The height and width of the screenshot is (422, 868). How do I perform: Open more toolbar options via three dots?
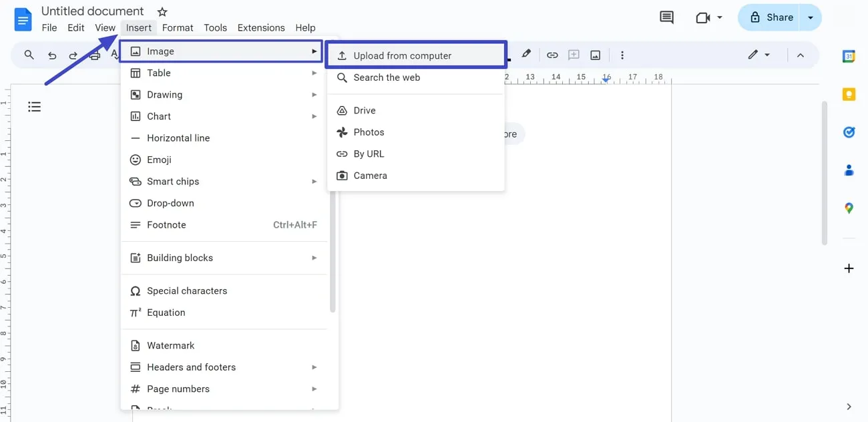622,55
